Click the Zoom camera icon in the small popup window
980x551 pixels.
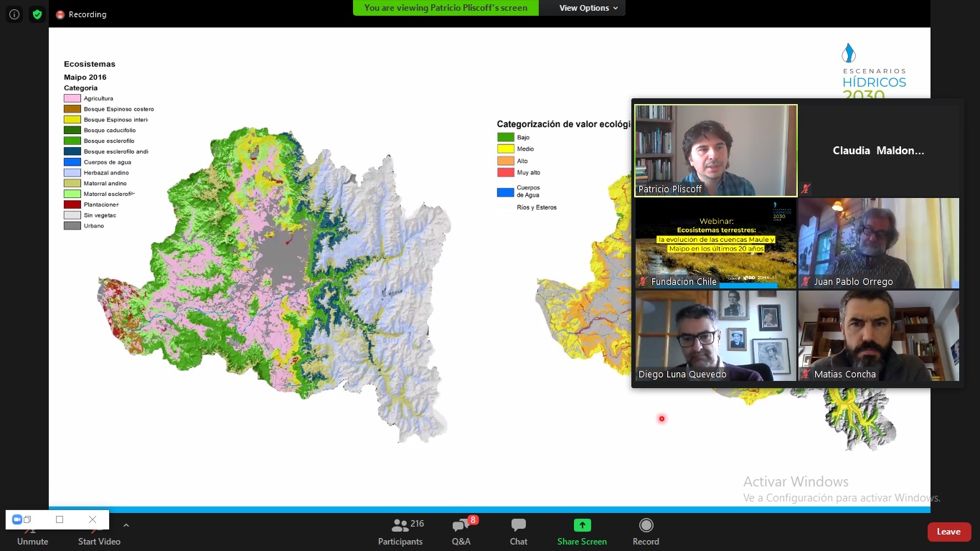(18, 519)
